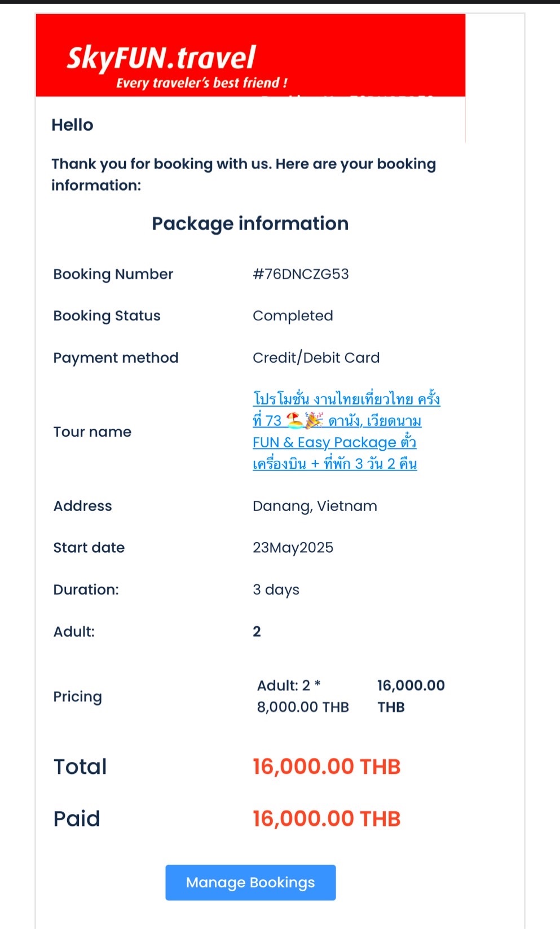Click the red Total 16,000.00 THB amount
Screen dimensions: 560x929
[x=327, y=767]
